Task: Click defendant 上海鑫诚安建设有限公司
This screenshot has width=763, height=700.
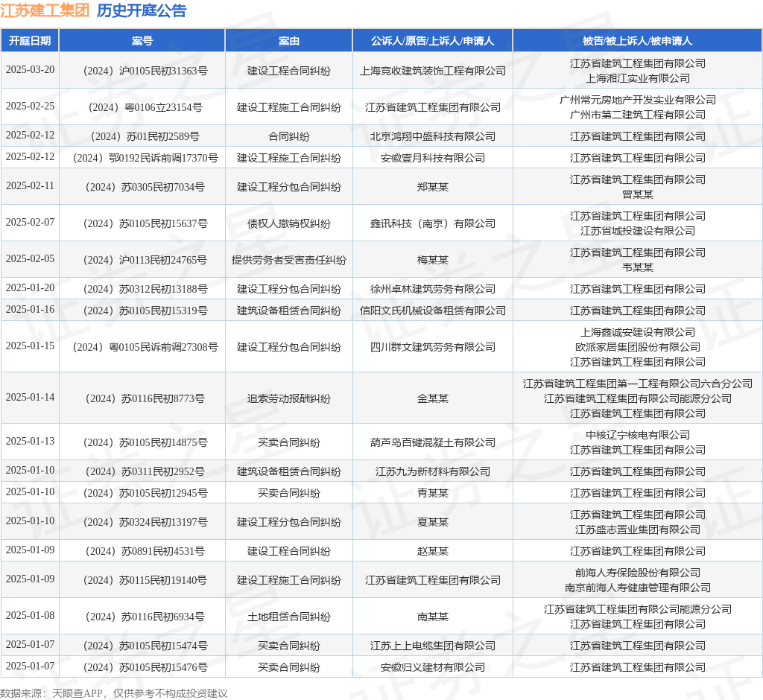Action: coord(638,332)
